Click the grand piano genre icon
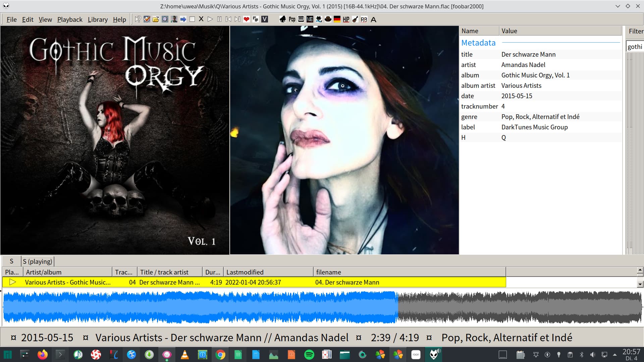 click(283, 19)
